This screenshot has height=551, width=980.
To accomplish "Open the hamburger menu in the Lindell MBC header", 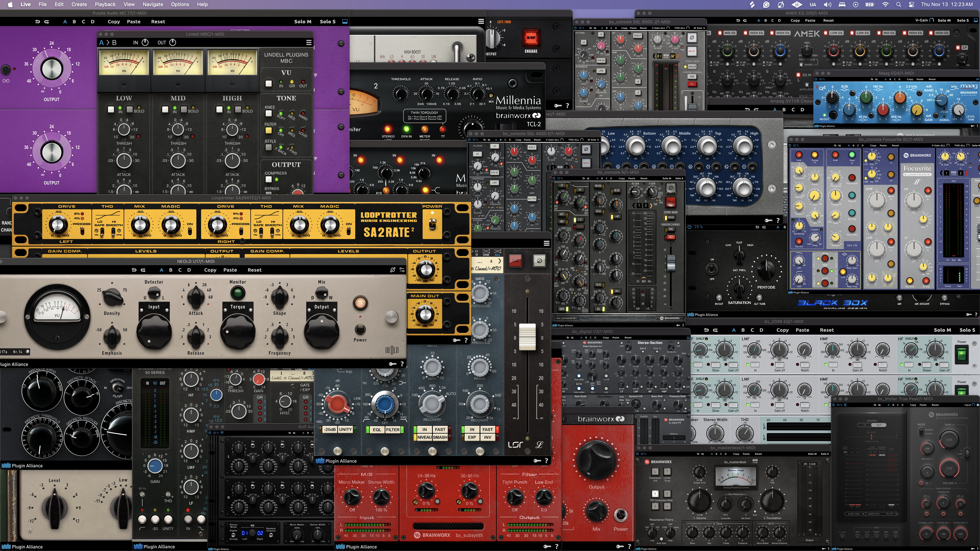I will (x=308, y=43).
